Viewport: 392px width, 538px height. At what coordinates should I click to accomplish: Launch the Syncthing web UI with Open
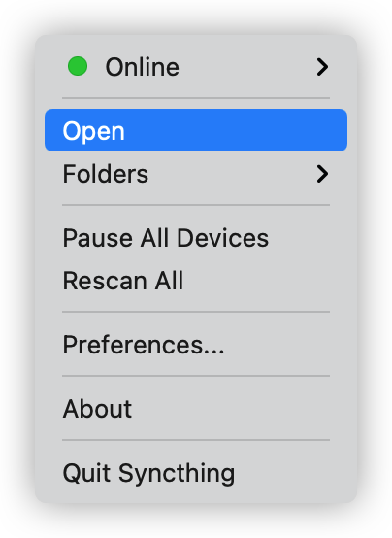click(196, 130)
